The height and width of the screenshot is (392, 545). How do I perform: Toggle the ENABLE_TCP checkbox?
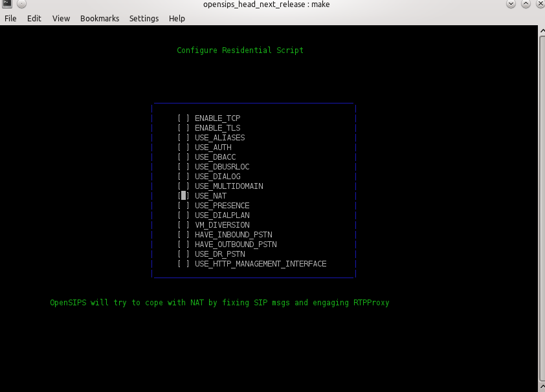pos(183,118)
